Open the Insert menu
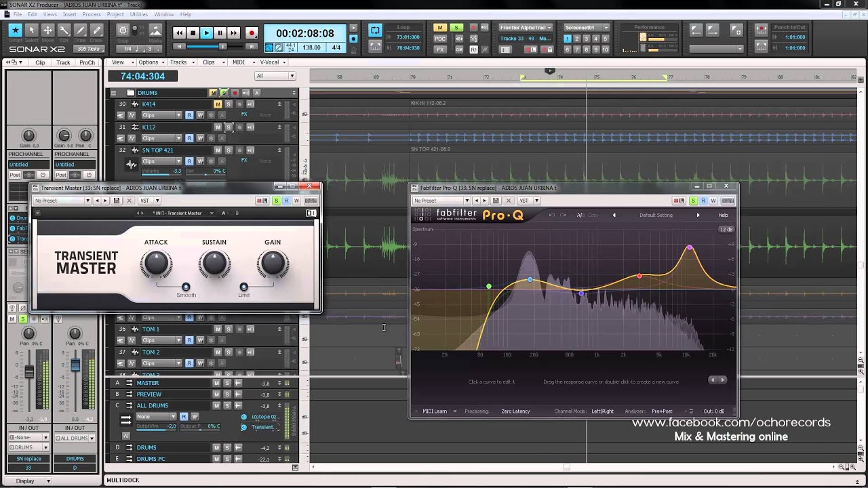This screenshot has height=488, width=868. coord(69,14)
